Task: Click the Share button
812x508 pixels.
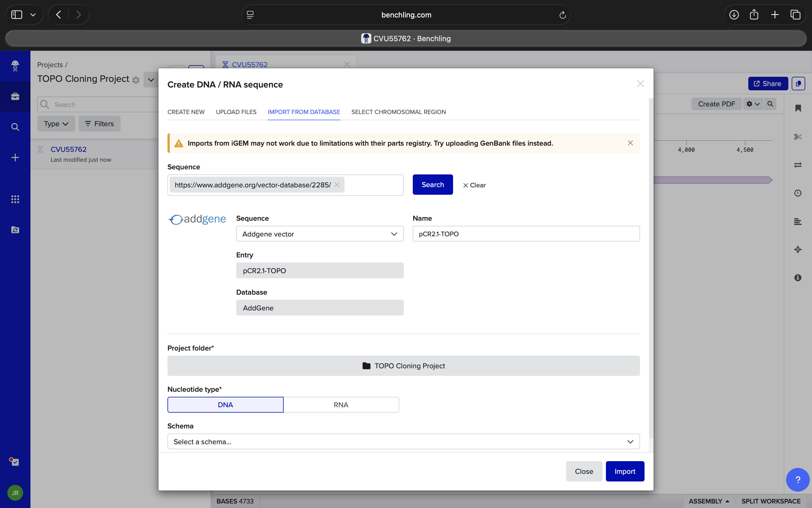Action: coord(768,84)
